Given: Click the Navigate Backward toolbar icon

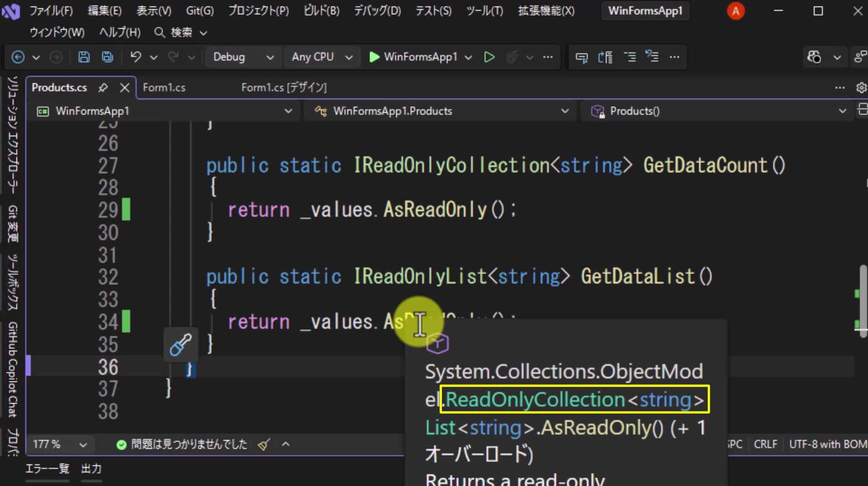Looking at the screenshot, I should [18, 57].
